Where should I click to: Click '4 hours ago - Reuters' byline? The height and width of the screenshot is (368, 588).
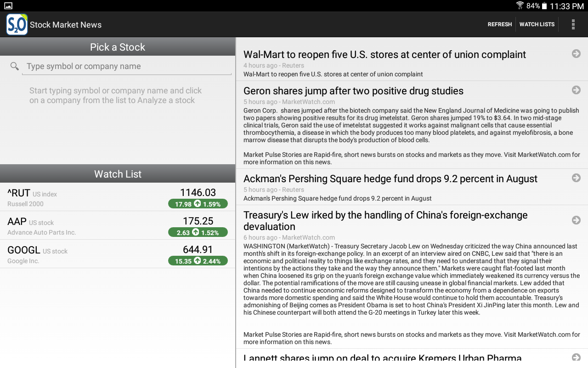[x=274, y=65]
